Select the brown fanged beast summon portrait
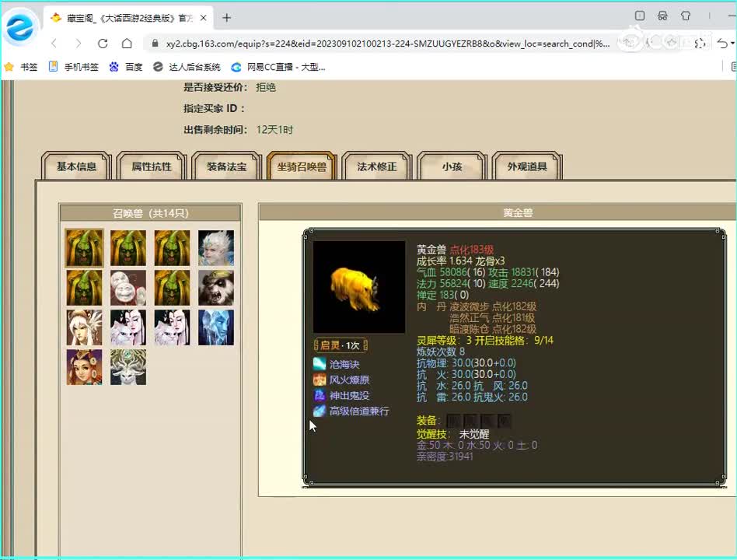Screen dimensions: 737x560 [216, 288]
